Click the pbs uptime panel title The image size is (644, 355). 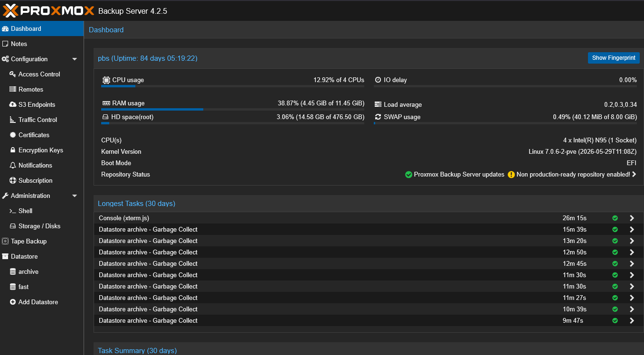tap(148, 58)
